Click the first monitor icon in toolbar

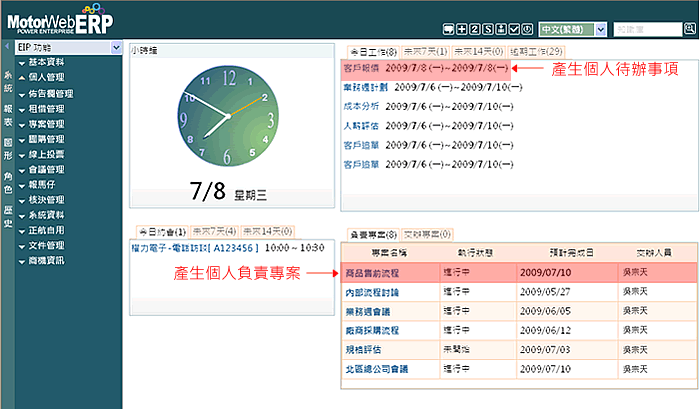[x=448, y=30]
